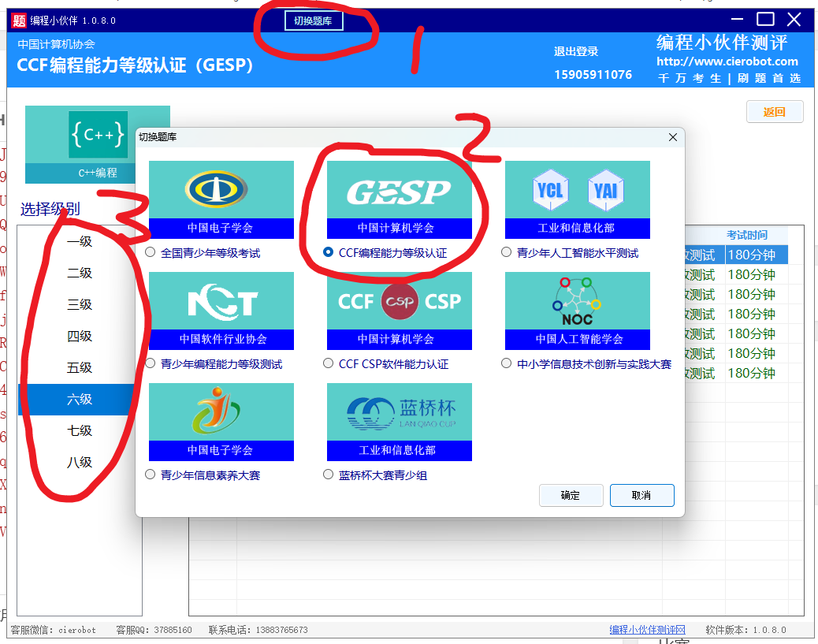This screenshot has width=818, height=644.
Task: Select CCF CSP软件能力认证 radio button
Action: pos(328,363)
